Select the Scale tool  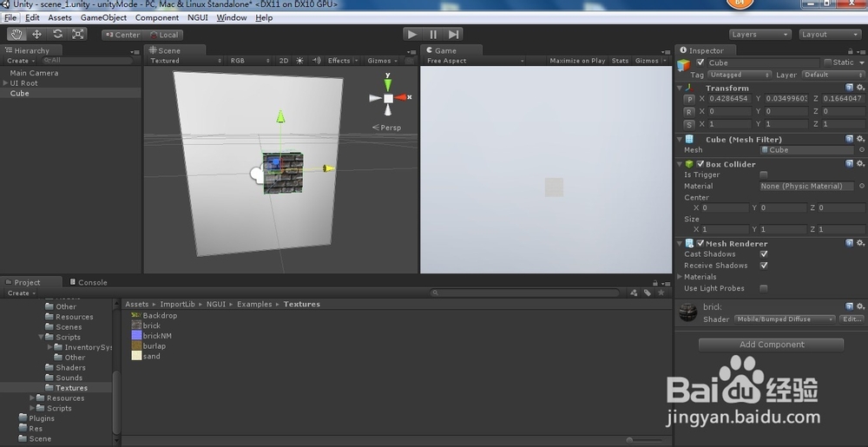coord(78,35)
